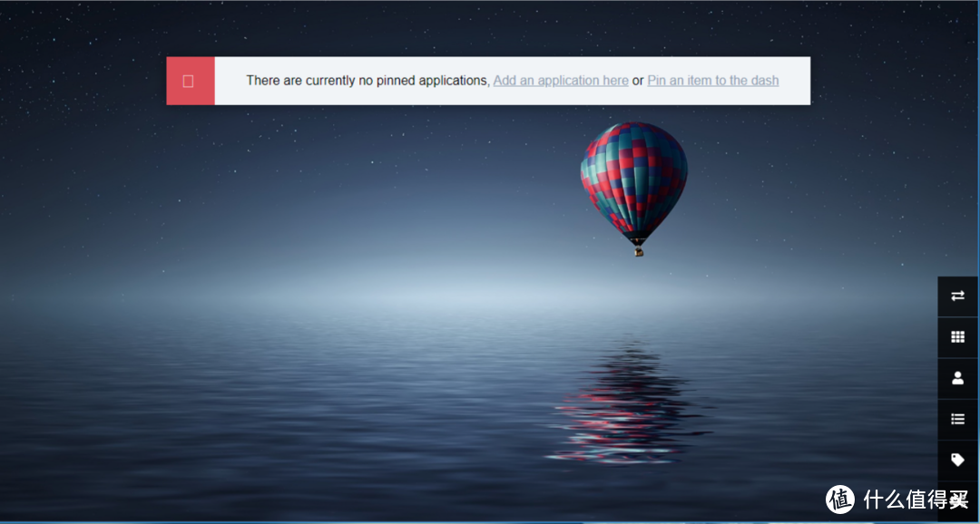Open the application list grid icon
This screenshot has height=524, width=980.
coord(957,337)
